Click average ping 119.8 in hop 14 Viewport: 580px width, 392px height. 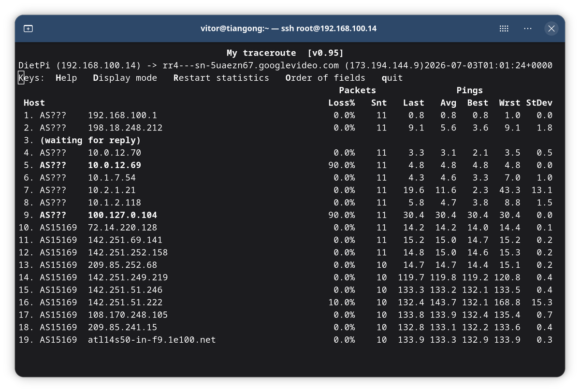(x=443, y=278)
